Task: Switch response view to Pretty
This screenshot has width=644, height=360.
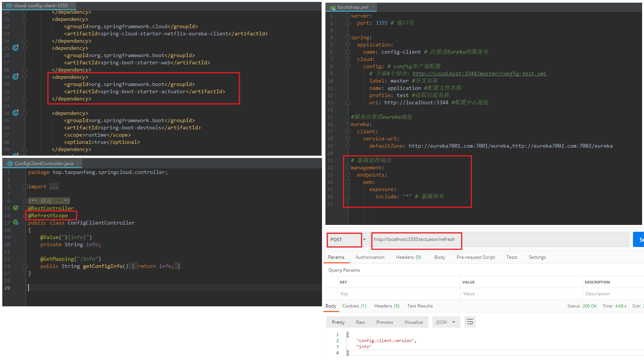Action: (338, 322)
